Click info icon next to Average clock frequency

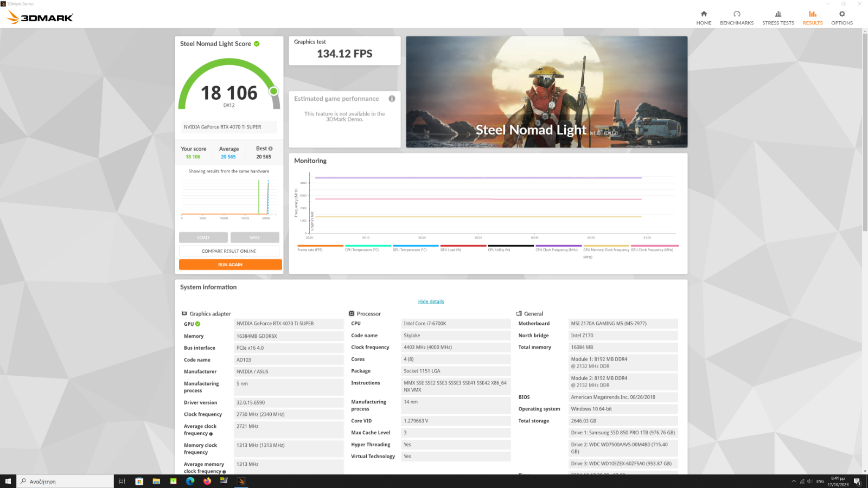(211, 434)
